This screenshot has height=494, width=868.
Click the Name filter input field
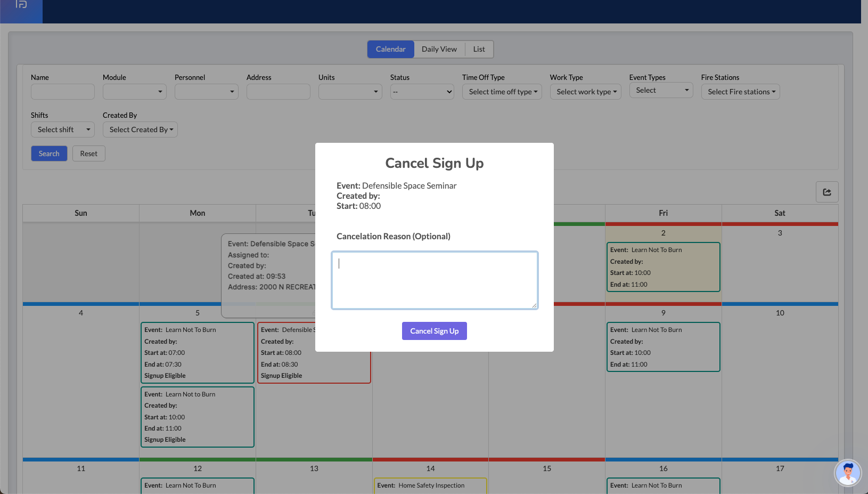(62, 92)
